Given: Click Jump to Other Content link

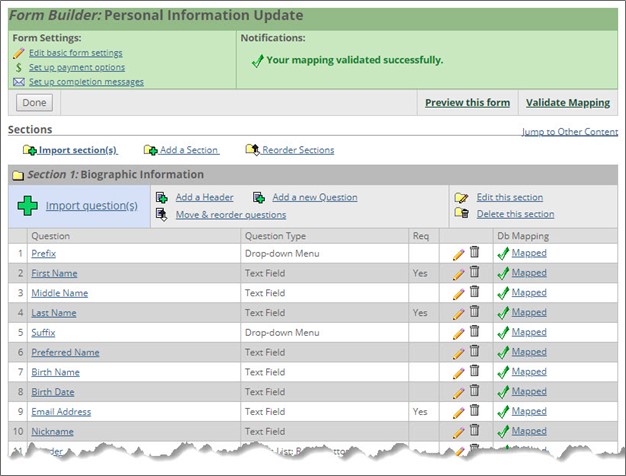Looking at the screenshot, I should pos(570,132).
